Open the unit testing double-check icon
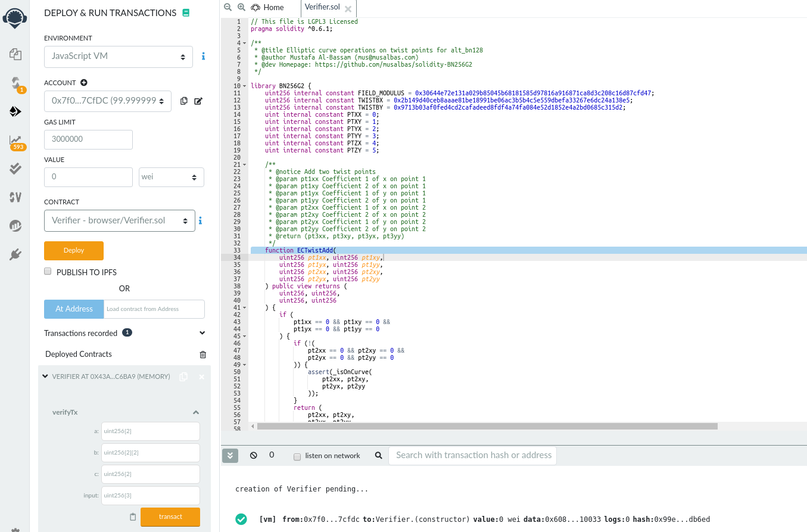The image size is (807, 532). pyautogui.click(x=15, y=169)
